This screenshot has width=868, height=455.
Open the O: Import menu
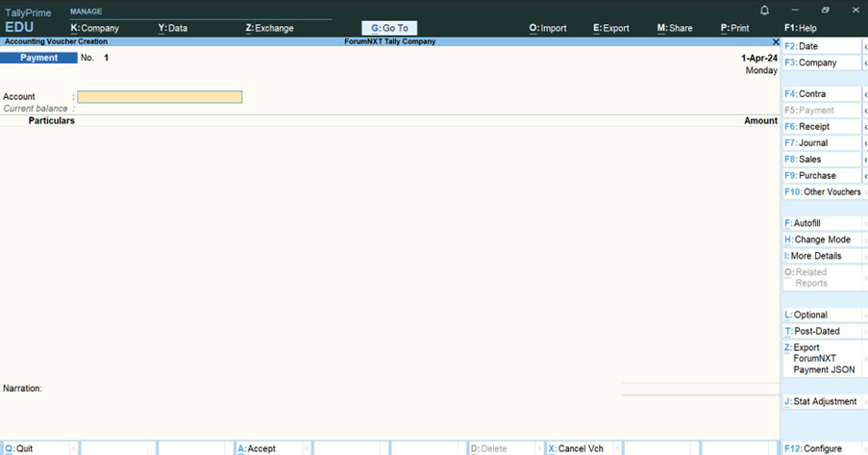(548, 28)
